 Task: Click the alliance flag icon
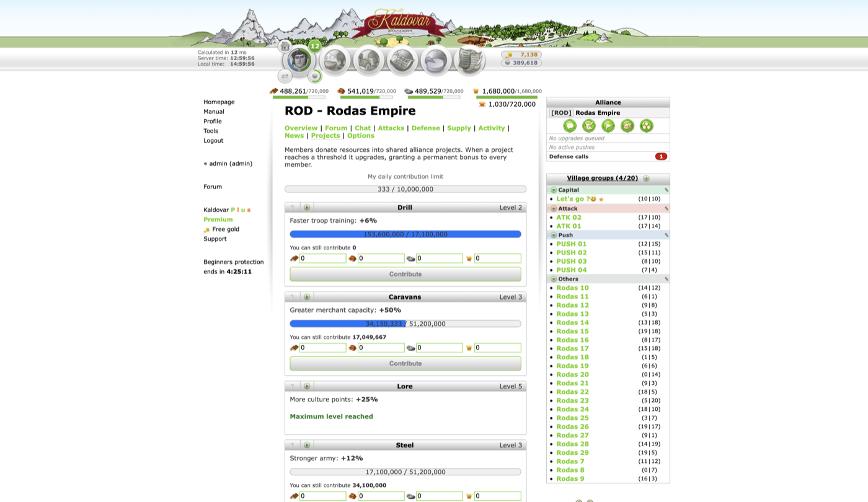(608, 126)
